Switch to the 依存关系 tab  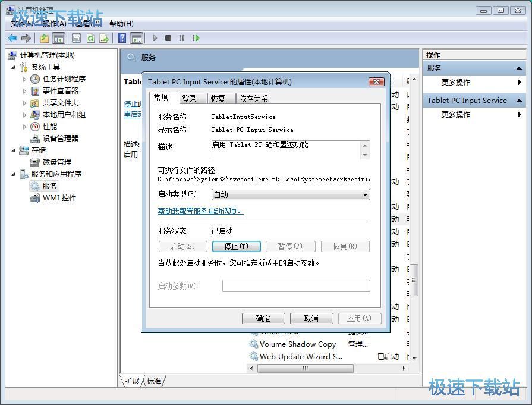tap(253, 99)
